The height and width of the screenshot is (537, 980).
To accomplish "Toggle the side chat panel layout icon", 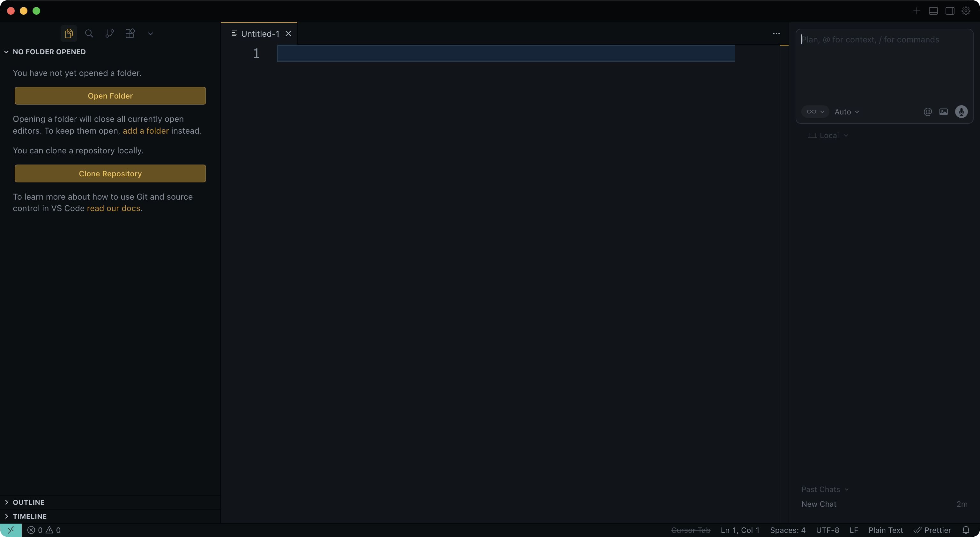I will point(950,11).
